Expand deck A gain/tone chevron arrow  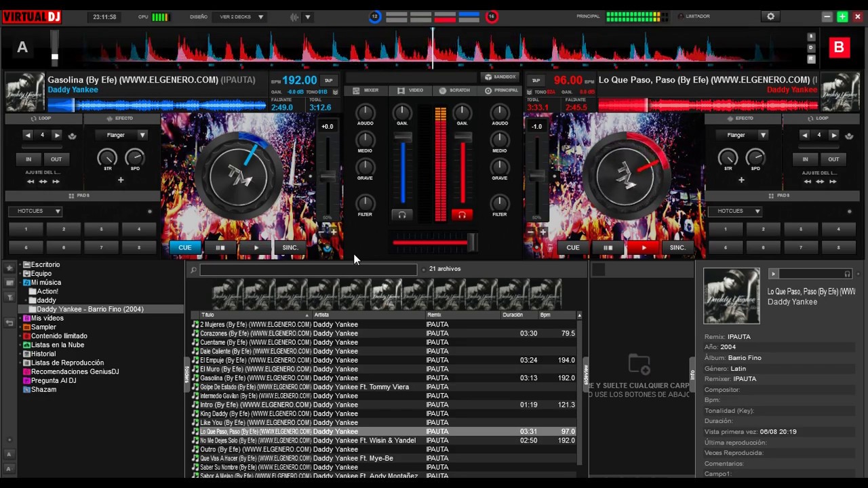pyautogui.click(x=335, y=92)
